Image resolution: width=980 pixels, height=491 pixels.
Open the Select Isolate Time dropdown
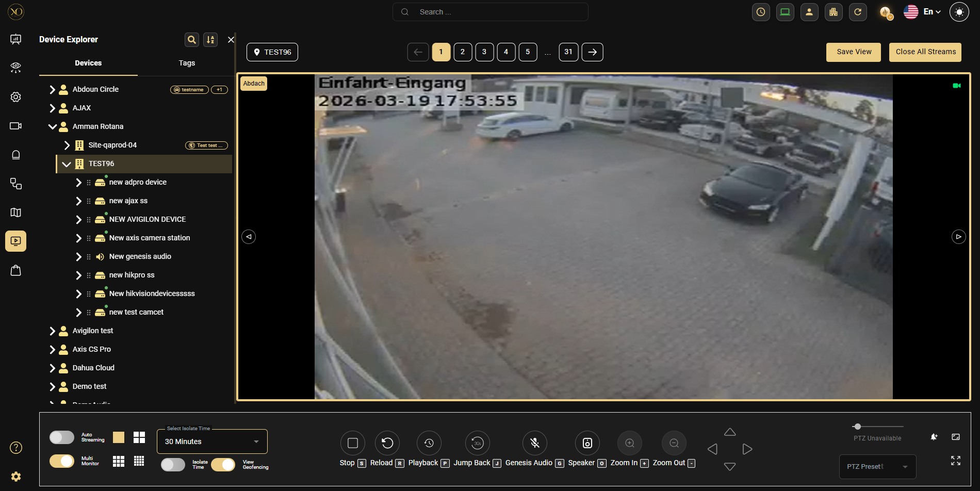click(212, 441)
